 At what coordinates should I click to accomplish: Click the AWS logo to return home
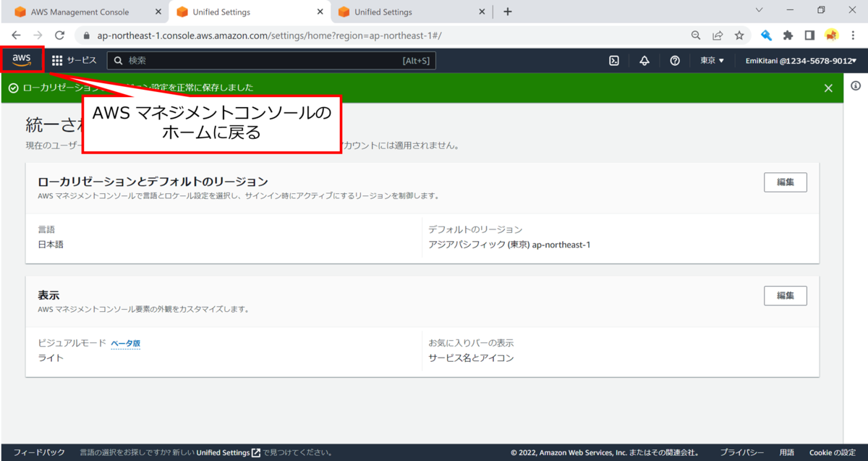[x=22, y=60]
